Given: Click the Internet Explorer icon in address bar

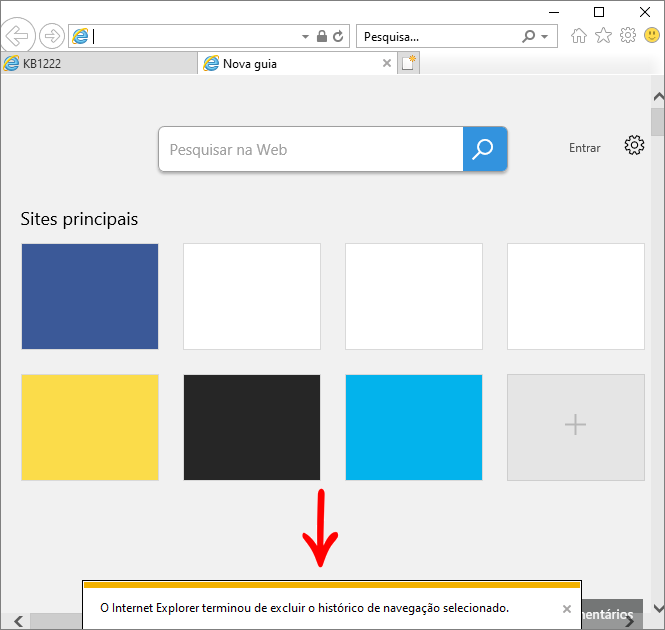Looking at the screenshot, I should (80, 36).
